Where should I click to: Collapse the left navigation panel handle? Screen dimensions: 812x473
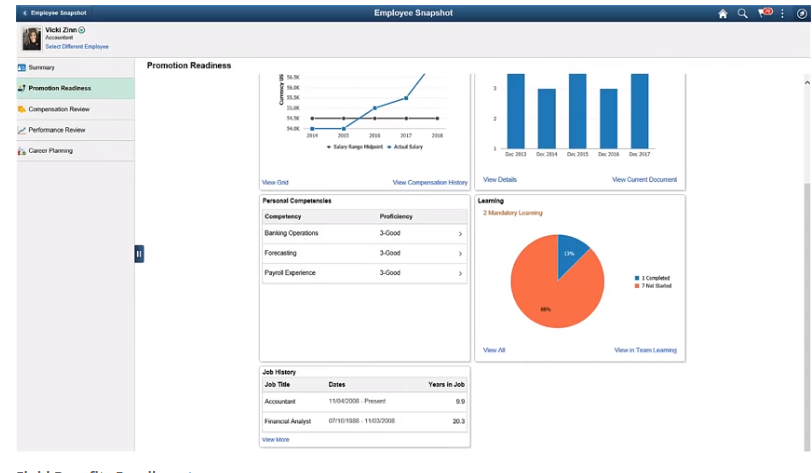coord(140,254)
